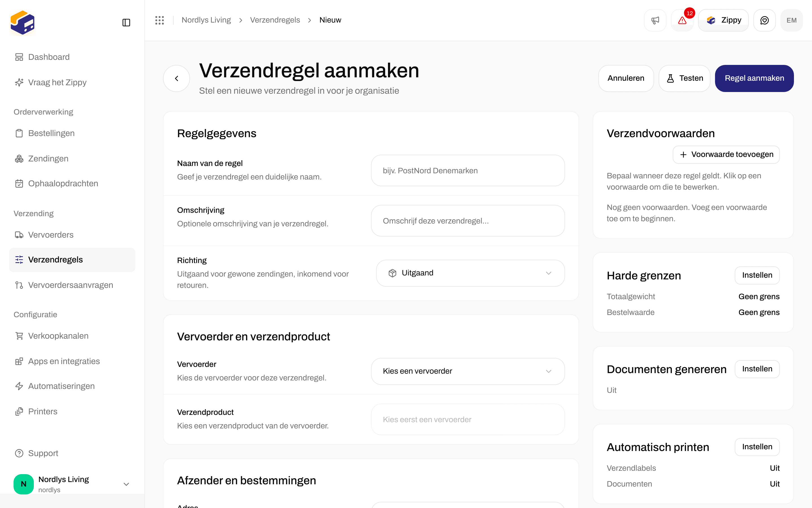Open the chat support bubble icon
The image size is (812, 508).
(x=764, y=20)
